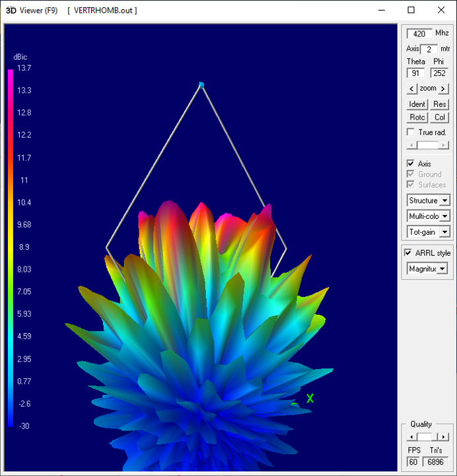Image resolution: width=457 pixels, height=476 pixels.
Task: Toggle the Surfaces checkbox
Action: pyautogui.click(x=411, y=184)
